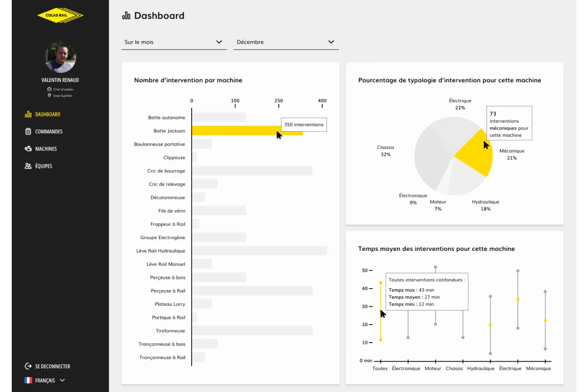Image resolution: width=588 pixels, height=392 pixels.
Task: Click the Colas Rail logo
Action: (60, 15)
